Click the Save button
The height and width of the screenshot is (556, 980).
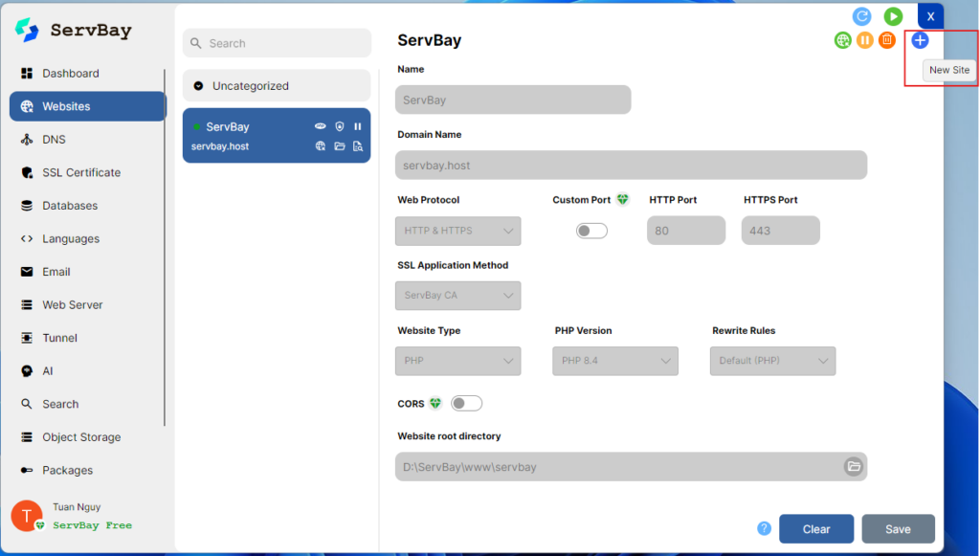(898, 529)
